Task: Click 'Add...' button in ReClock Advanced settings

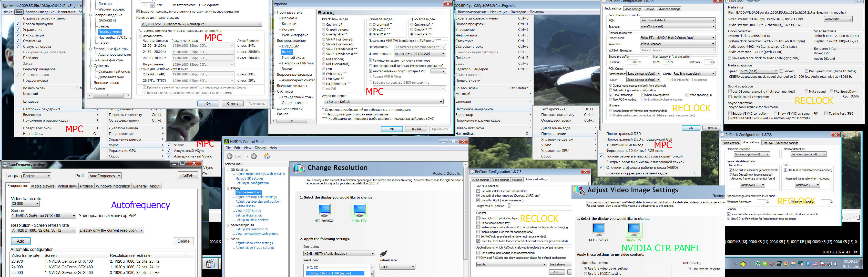Action: click(x=557, y=272)
